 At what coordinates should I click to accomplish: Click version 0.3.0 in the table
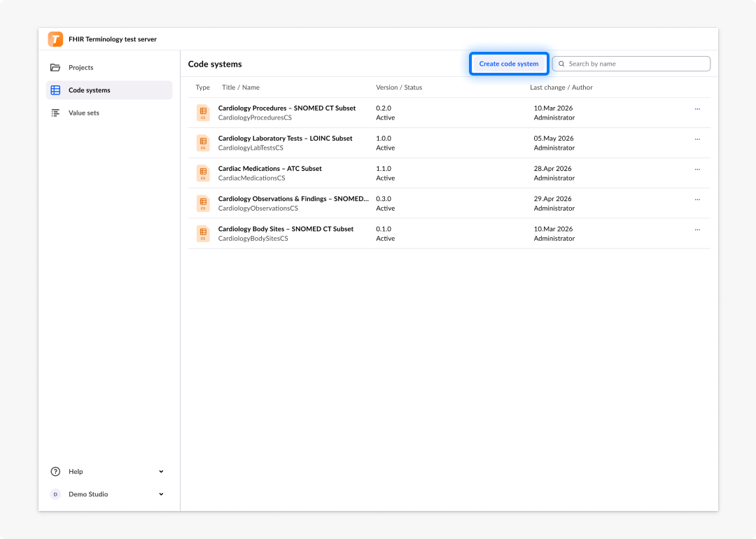tap(384, 199)
